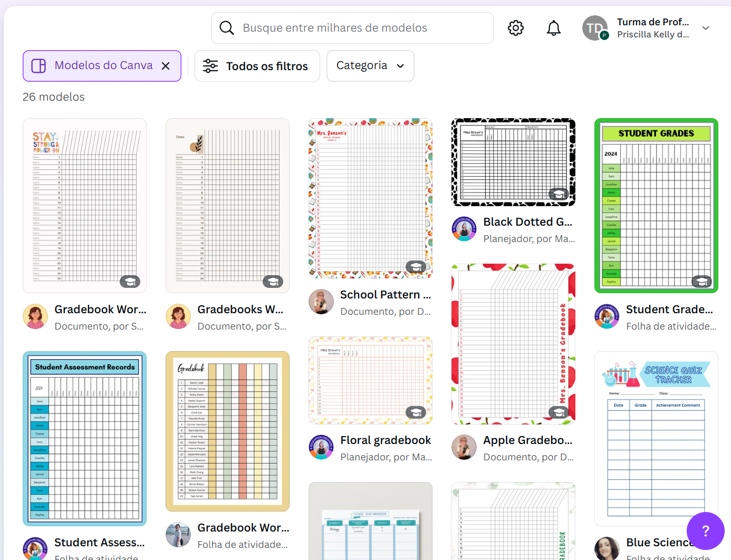Open the Student Assess... title link
Image resolution: width=731 pixels, height=560 pixels.
pos(99,543)
